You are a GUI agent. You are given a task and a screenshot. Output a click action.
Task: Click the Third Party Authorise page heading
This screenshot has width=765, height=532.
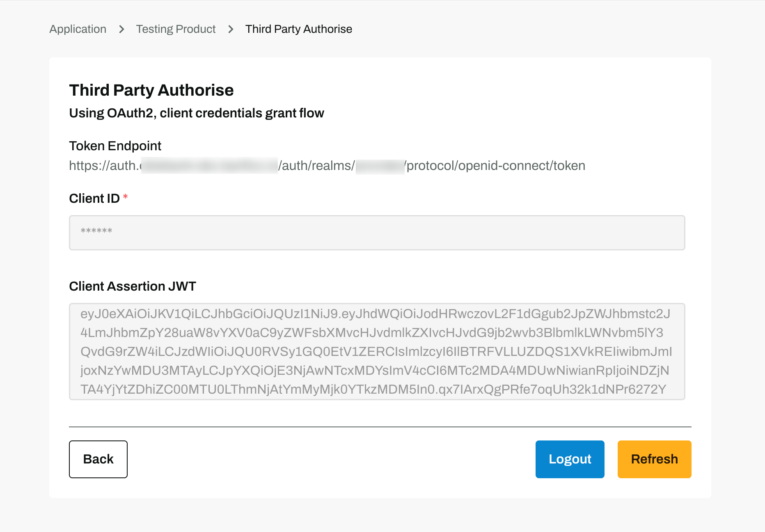pyautogui.click(x=151, y=90)
